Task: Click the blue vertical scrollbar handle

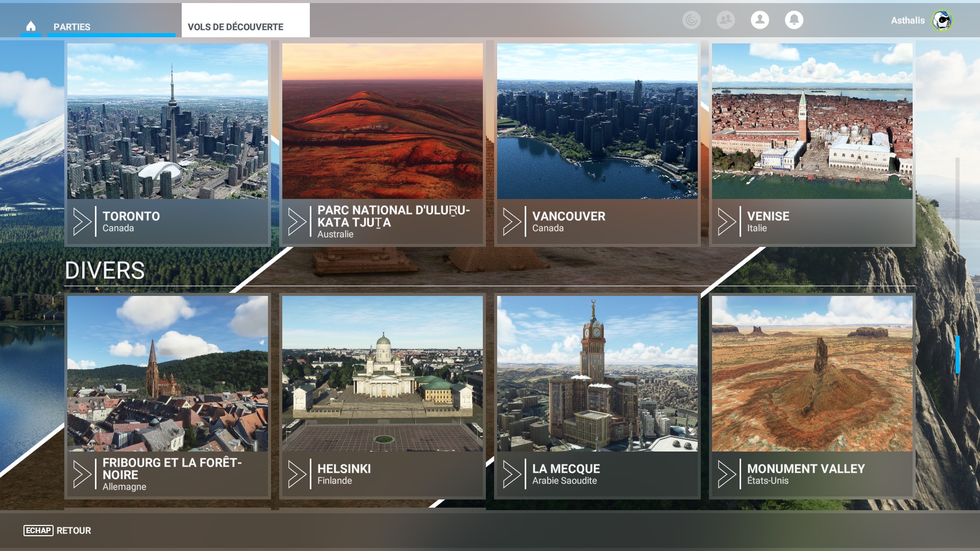Action: pos(958,354)
